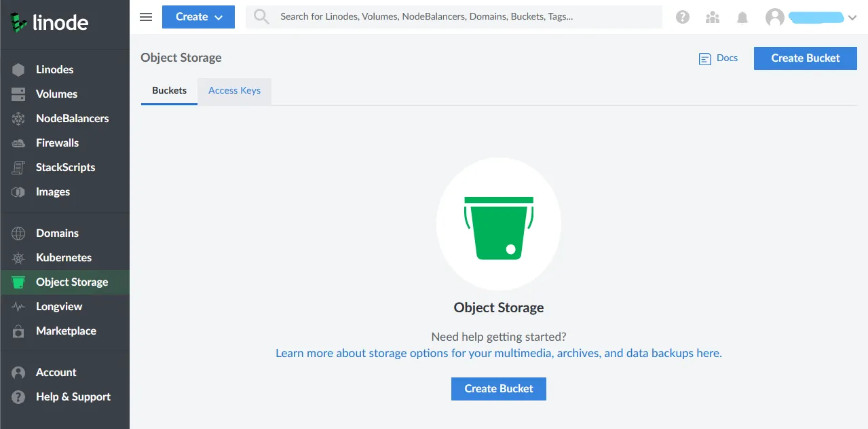Click the Volumes icon in sidebar
The height and width of the screenshot is (429, 868).
[x=18, y=94]
